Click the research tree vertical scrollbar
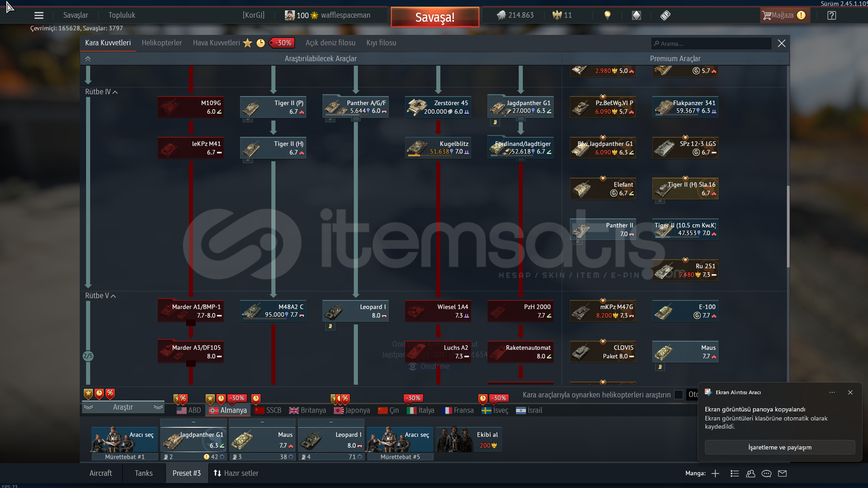The height and width of the screenshot is (488, 868). coord(788,227)
